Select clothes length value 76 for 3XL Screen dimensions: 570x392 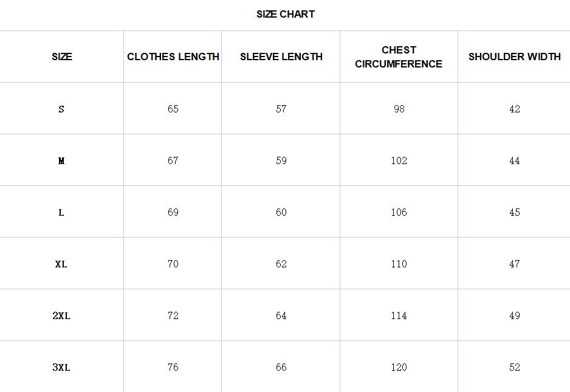(x=173, y=367)
